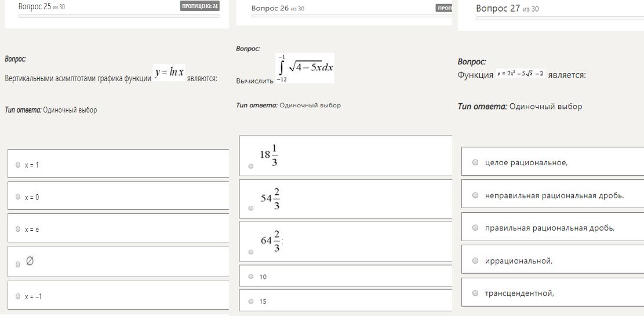Viewport: 644px width, 316px height.
Task: Select the empty set ∅ answer
Action: click(18, 264)
